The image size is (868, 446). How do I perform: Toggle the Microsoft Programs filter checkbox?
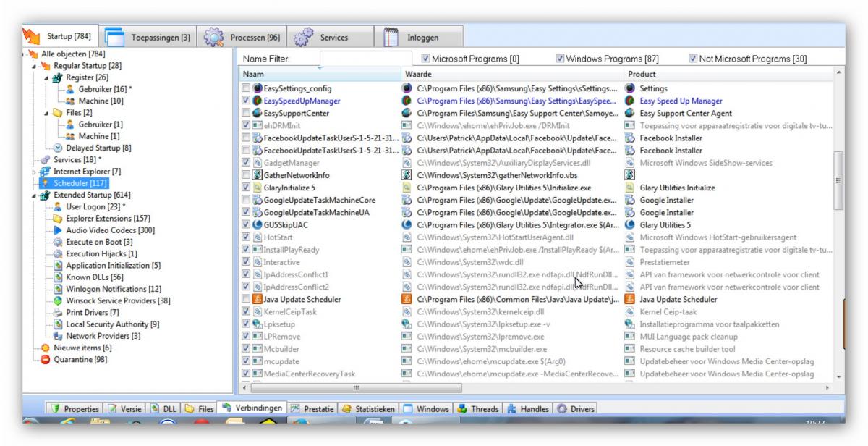[x=426, y=59]
